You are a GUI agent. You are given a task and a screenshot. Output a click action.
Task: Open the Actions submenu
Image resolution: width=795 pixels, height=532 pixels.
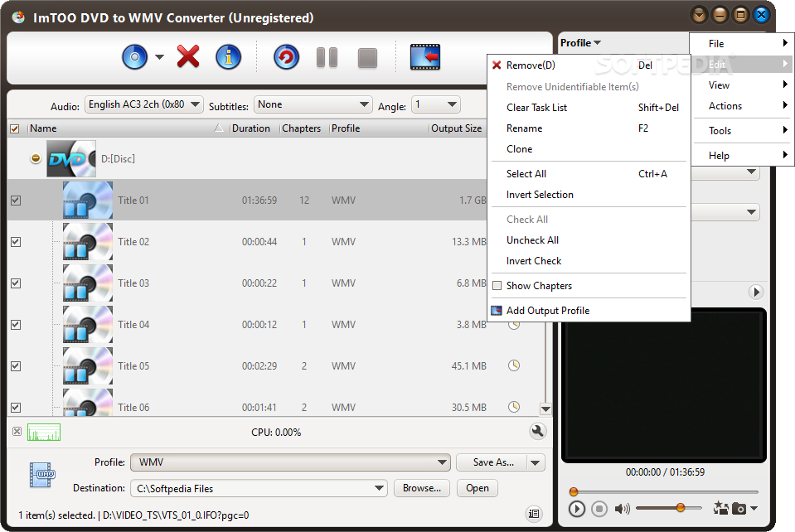(x=742, y=106)
